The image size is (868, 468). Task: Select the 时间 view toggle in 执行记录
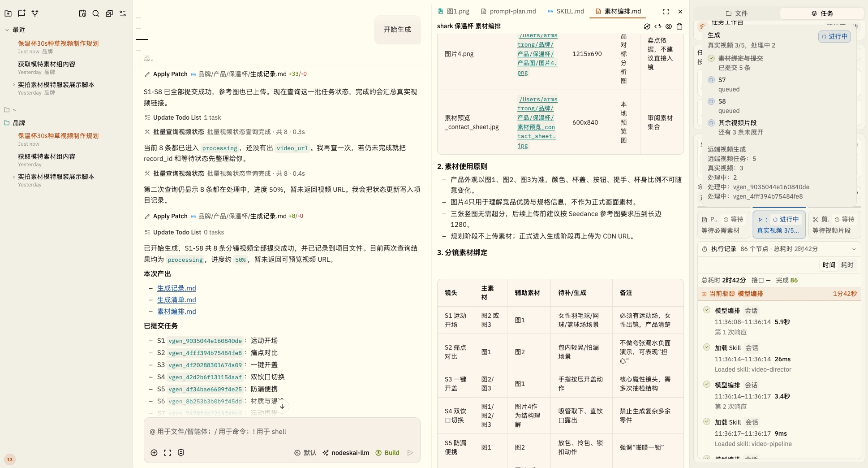[829, 265]
